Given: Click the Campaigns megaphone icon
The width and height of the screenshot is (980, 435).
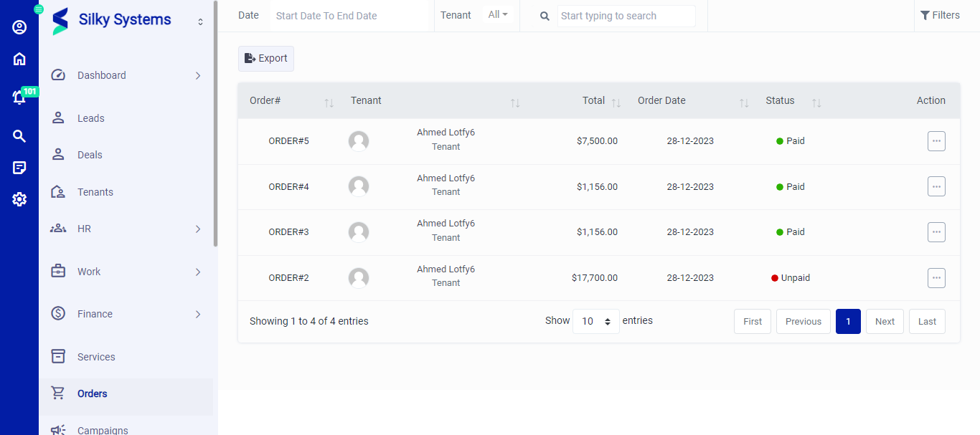Looking at the screenshot, I should (x=58, y=430).
